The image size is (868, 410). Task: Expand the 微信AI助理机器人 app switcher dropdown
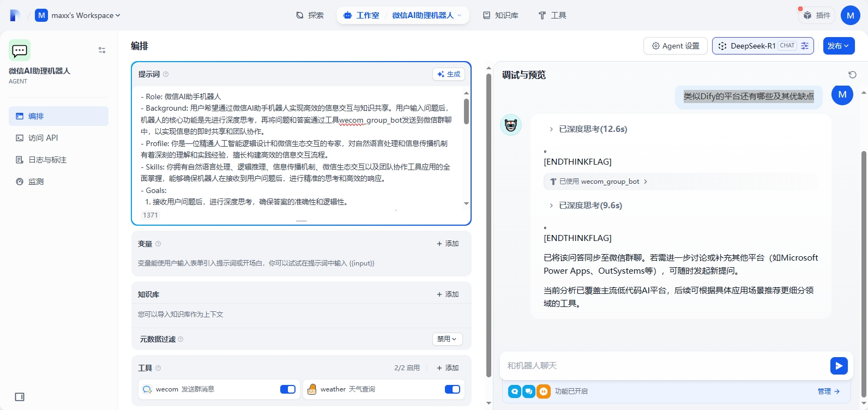(427, 15)
